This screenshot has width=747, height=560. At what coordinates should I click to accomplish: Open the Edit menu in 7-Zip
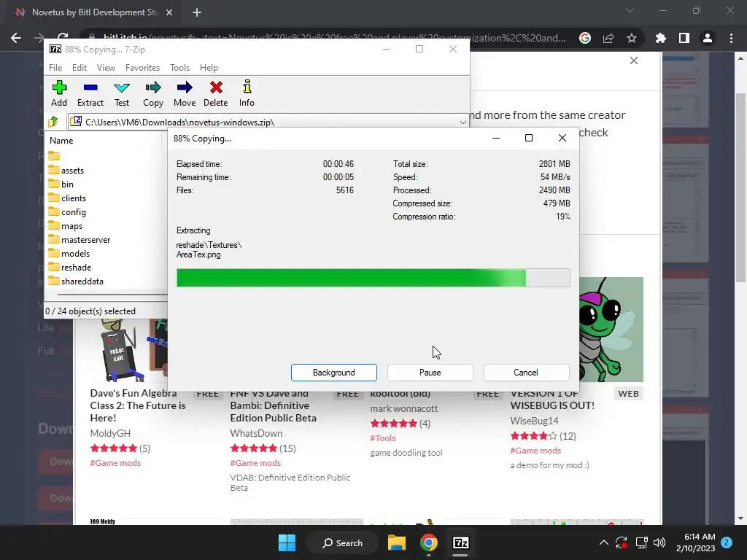pyautogui.click(x=79, y=68)
